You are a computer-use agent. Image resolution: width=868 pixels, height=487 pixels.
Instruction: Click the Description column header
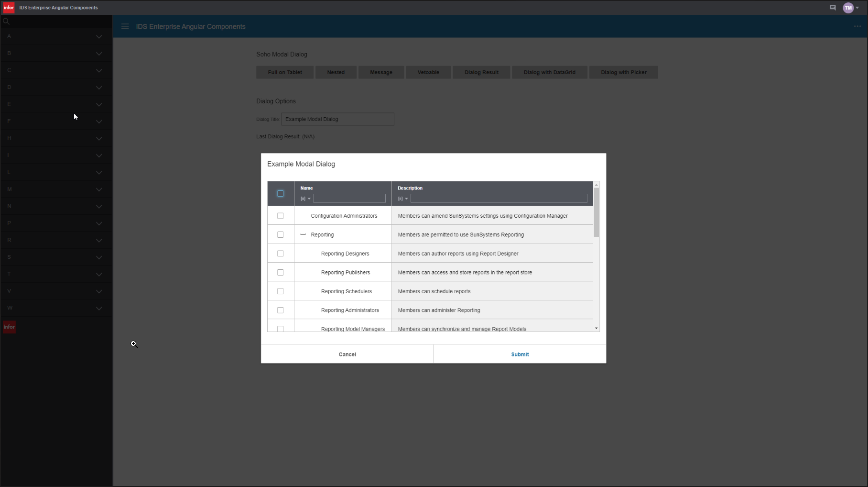[x=410, y=188]
